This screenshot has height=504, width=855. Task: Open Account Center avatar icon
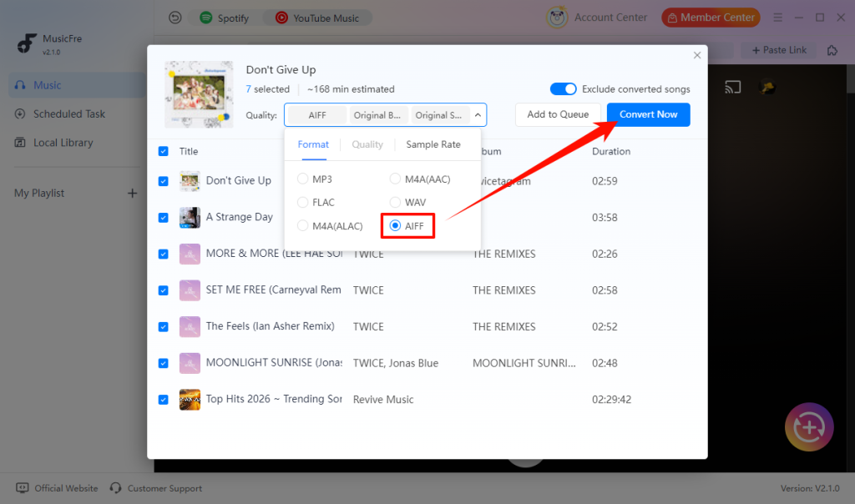tap(557, 18)
